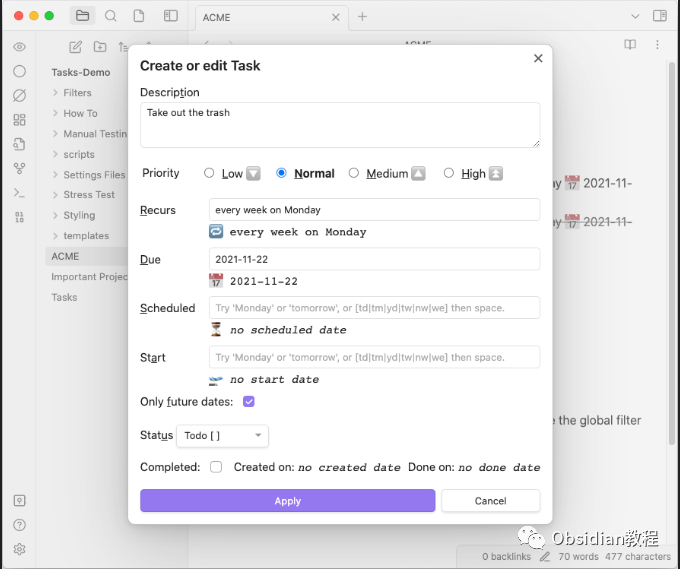Image resolution: width=680 pixels, height=569 pixels.
Task: Select the ACME tab
Action: (271, 17)
